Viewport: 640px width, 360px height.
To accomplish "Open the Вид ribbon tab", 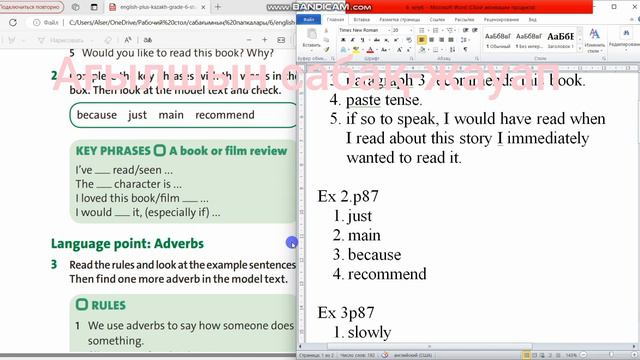I will pos(532,19).
